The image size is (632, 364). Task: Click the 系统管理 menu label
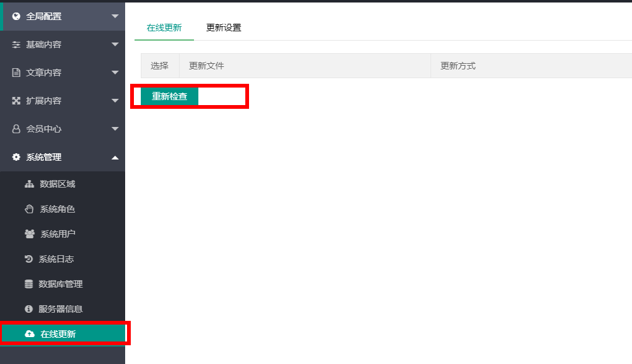point(44,157)
